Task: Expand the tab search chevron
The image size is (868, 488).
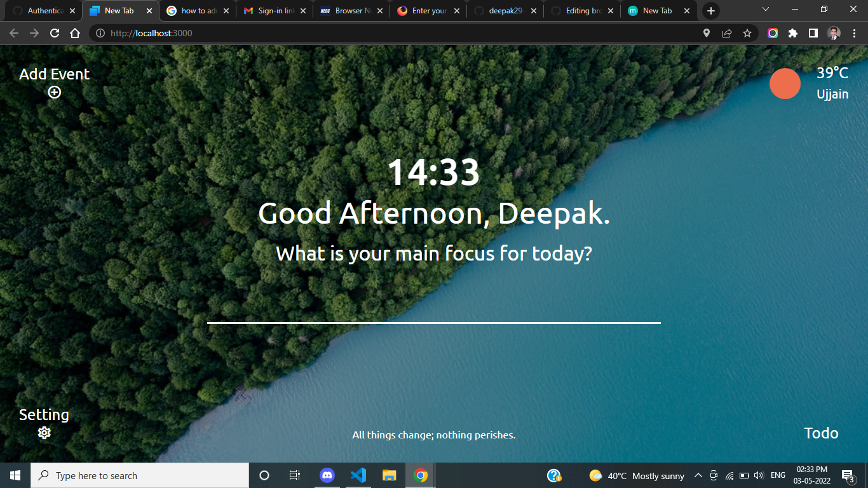Action: (x=765, y=10)
